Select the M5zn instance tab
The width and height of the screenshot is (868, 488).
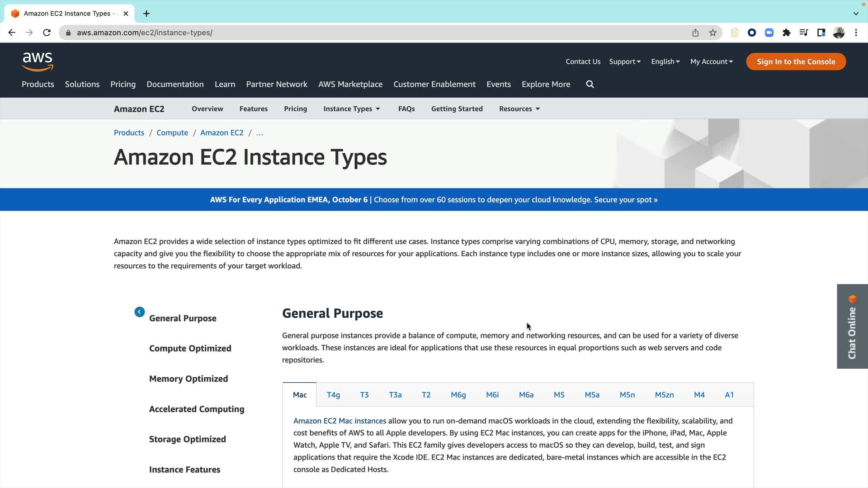coord(664,395)
